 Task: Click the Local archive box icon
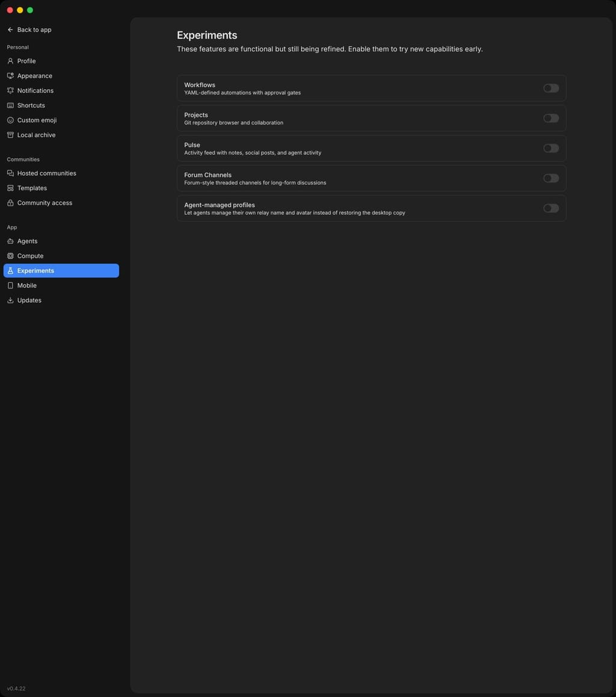10,135
